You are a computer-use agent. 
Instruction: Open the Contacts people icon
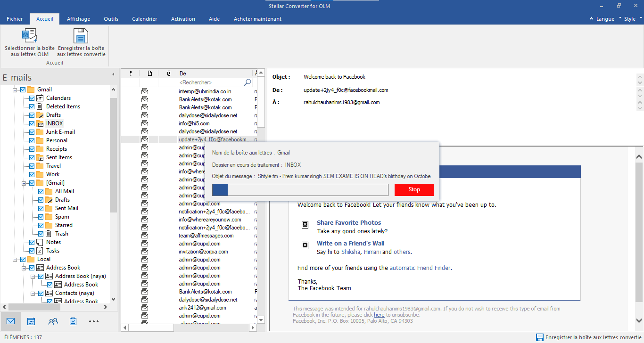53,321
